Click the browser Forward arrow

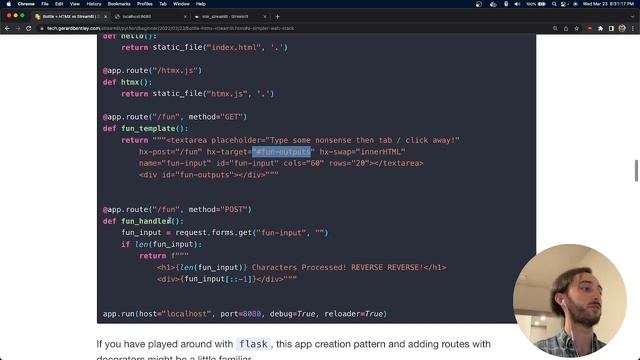tap(18, 28)
